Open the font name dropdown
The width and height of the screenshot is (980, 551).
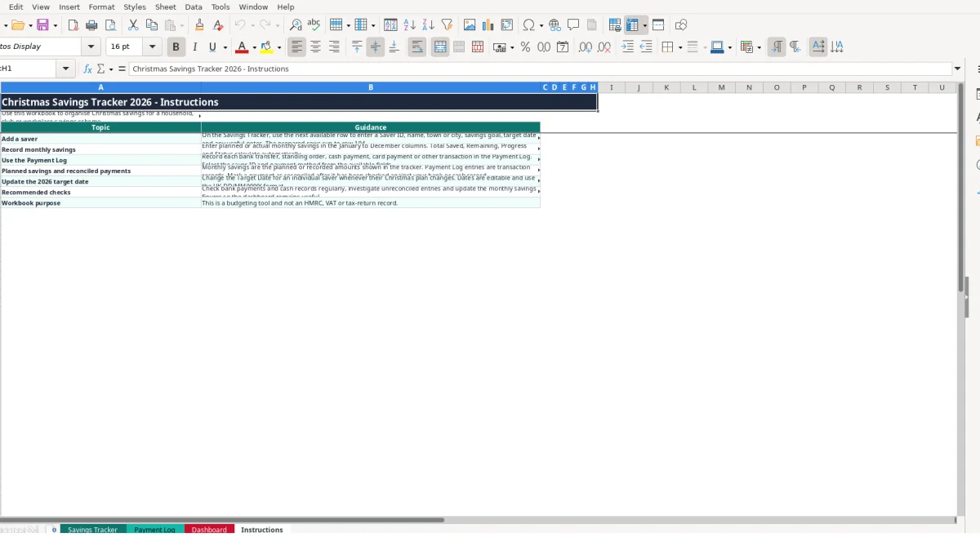tap(91, 47)
